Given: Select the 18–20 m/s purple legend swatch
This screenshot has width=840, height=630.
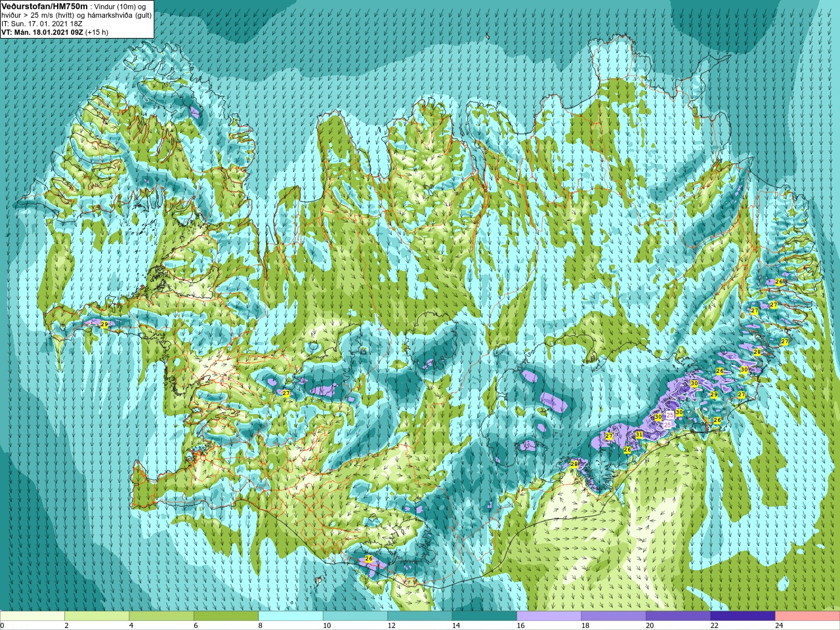Looking at the screenshot, I should point(614,616).
